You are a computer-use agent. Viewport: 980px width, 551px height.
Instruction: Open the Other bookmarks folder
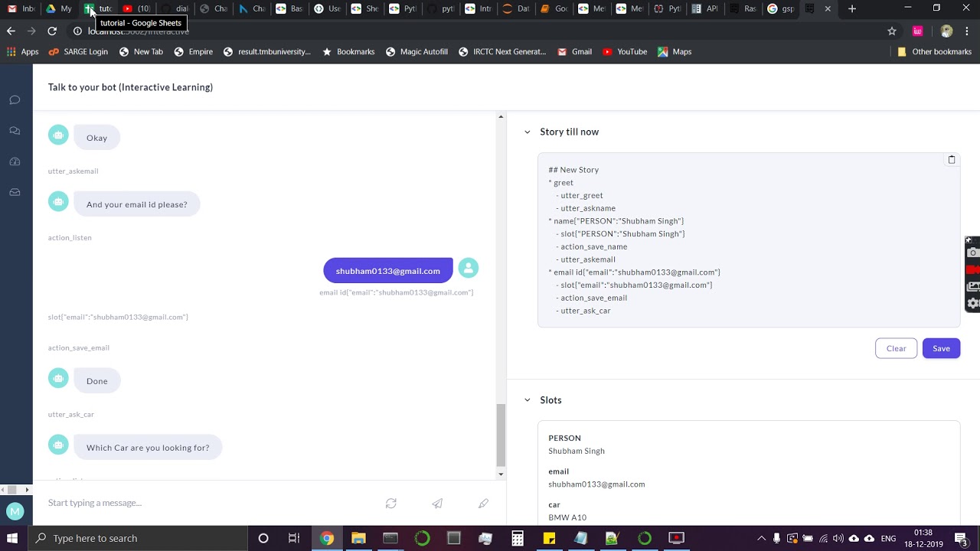pos(934,52)
